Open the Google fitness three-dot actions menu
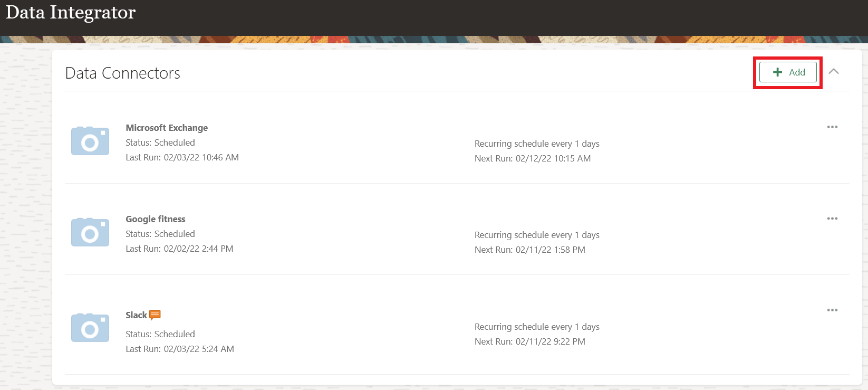This screenshot has width=868, height=390. tap(832, 218)
